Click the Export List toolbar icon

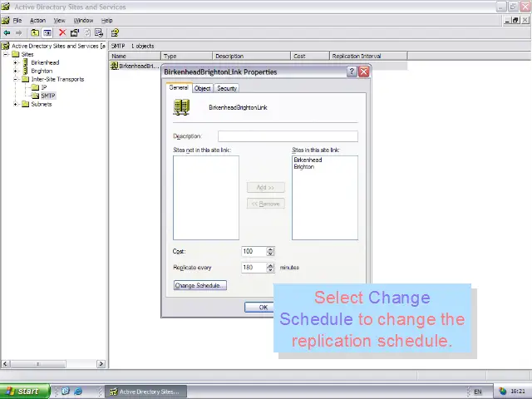pyautogui.click(x=99, y=32)
